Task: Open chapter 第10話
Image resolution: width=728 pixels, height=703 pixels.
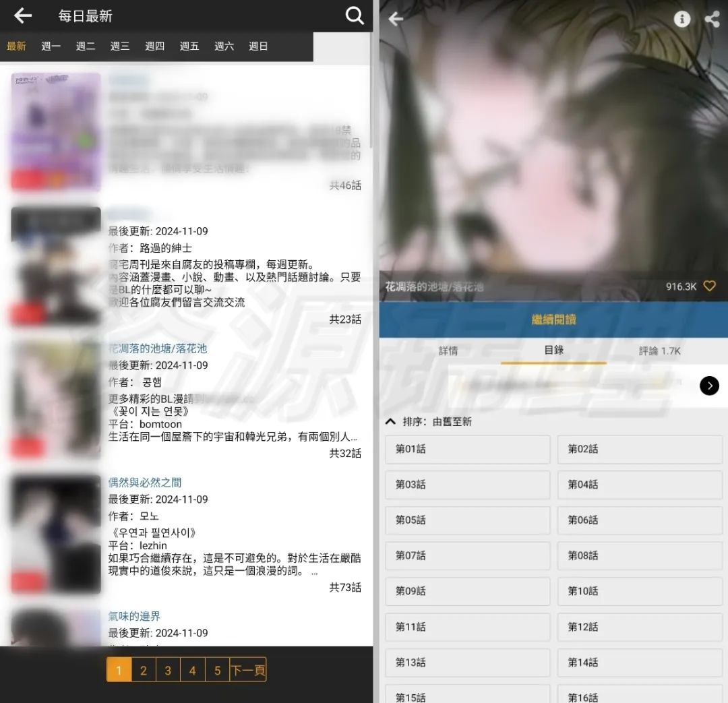Action: tap(640, 591)
